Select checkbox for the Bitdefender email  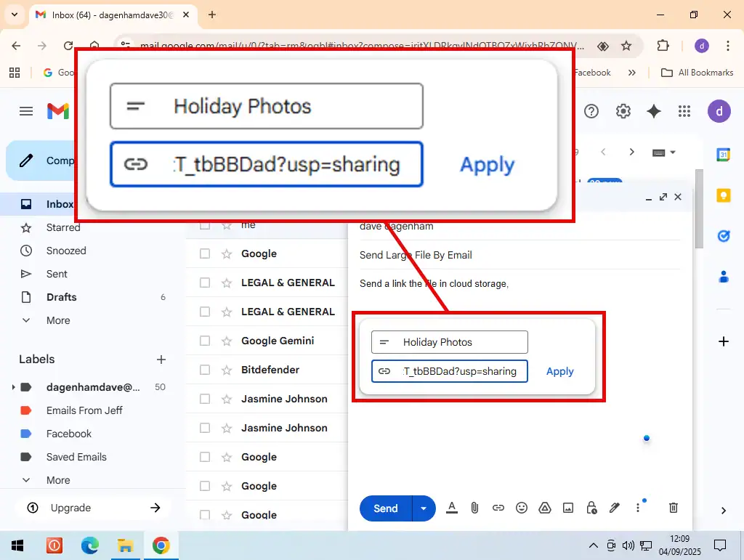tap(205, 370)
